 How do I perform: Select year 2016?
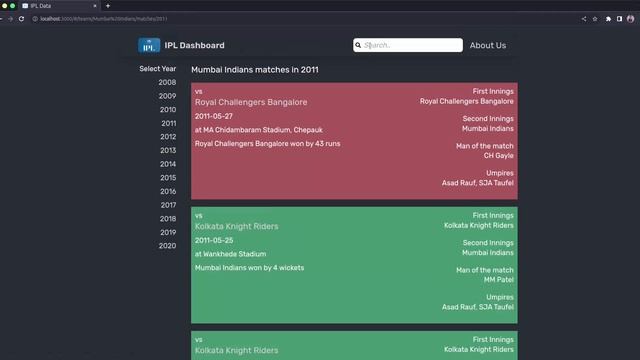point(168,191)
